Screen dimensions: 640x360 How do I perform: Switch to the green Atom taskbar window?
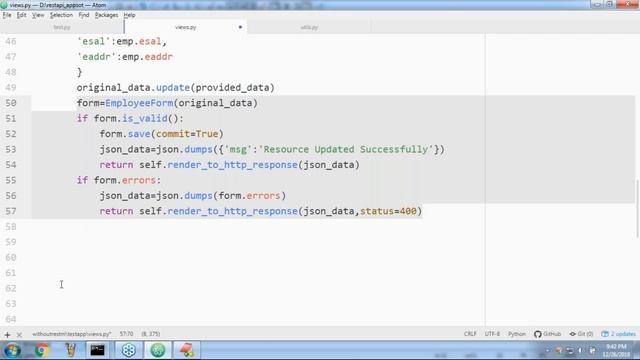click(158, 350)
